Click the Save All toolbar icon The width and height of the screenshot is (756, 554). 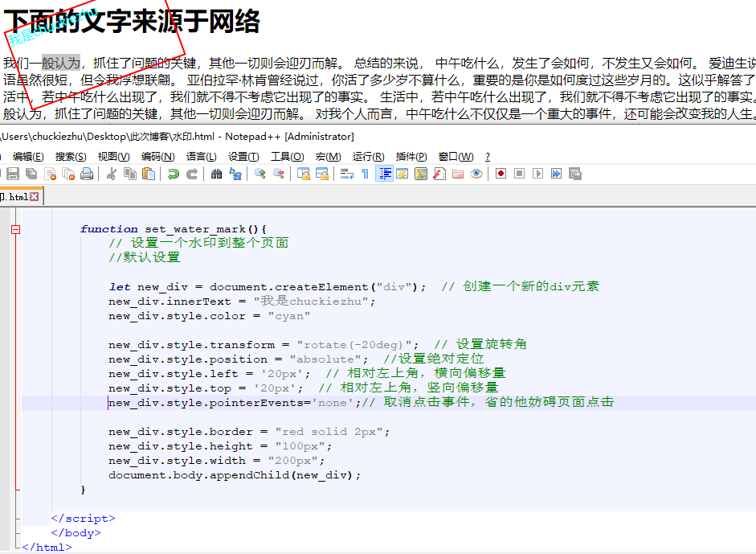coord(31,174)
